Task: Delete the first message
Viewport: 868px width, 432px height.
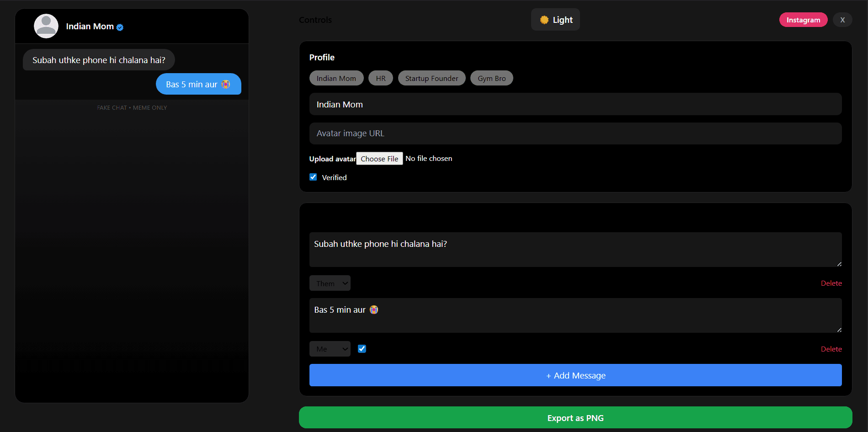Action: point(831,283)
